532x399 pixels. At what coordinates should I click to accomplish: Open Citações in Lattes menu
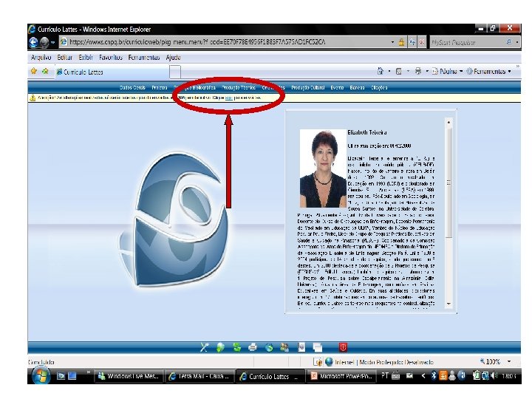coord(379,87)
